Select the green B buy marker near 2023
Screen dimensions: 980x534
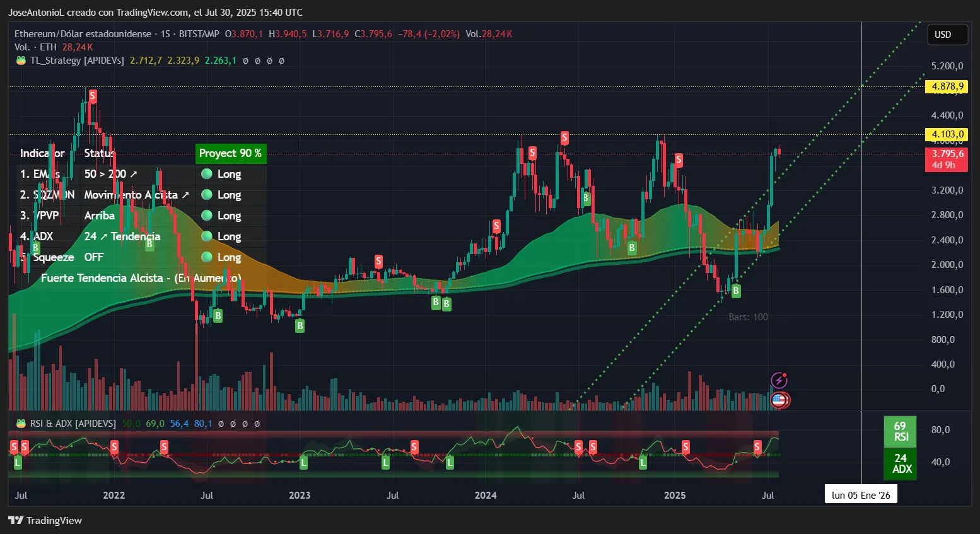click(300, 326)
